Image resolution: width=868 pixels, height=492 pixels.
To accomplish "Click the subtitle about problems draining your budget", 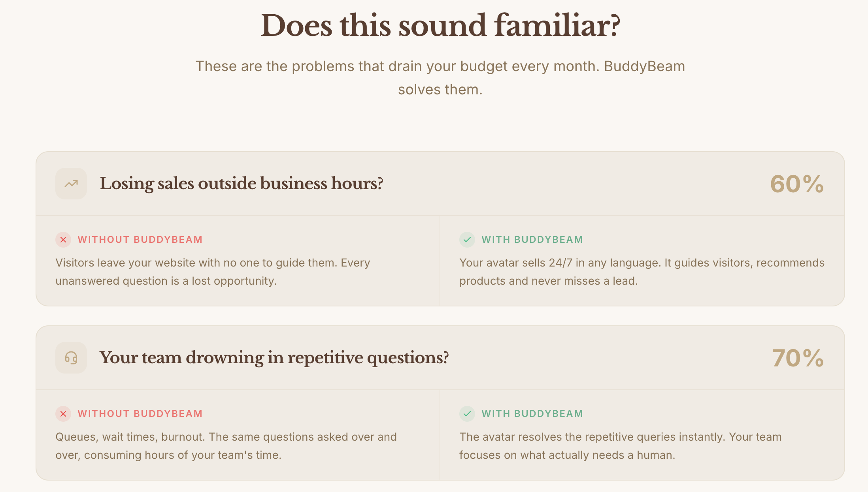I will [x=440, y=78].
